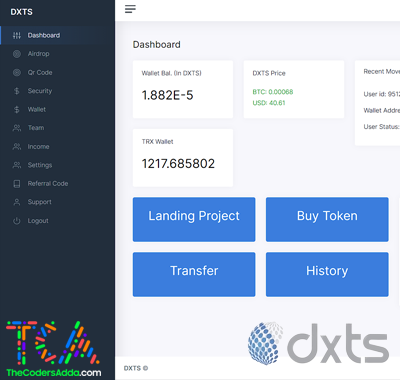Image resolution: width=400 pixels, height=380 pixels.
Task: Toggle the hamburger menu icon
Action: pos(130,9)
